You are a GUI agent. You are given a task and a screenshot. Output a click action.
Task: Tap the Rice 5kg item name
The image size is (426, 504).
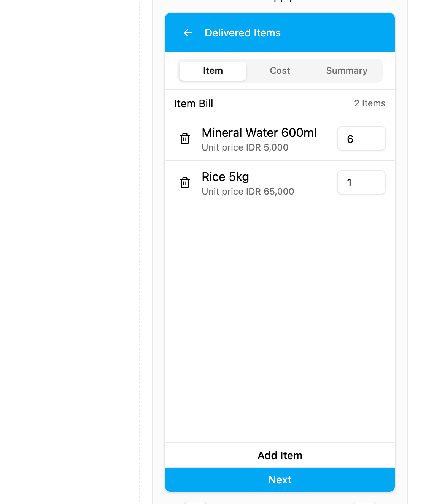[225, 177]
